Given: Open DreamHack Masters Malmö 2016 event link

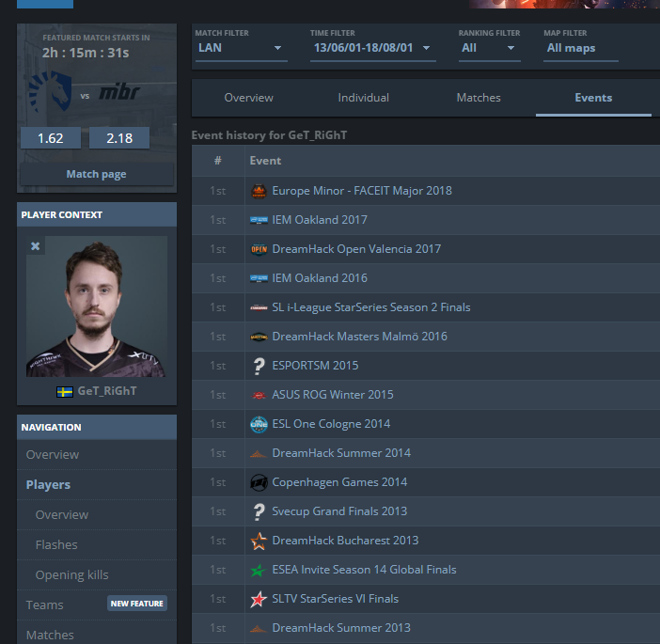Looking at the screenshot, I should (359, 337).
